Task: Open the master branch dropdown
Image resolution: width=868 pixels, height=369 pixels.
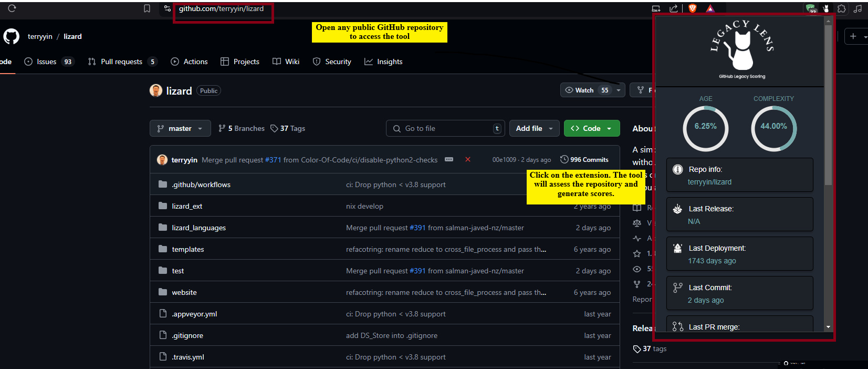Action: [x=180, y=128]
